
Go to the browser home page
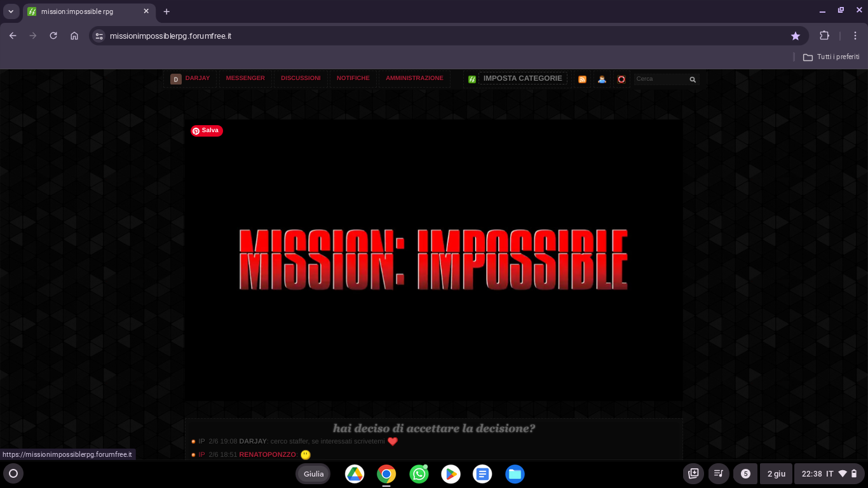[x=74, y=36]
